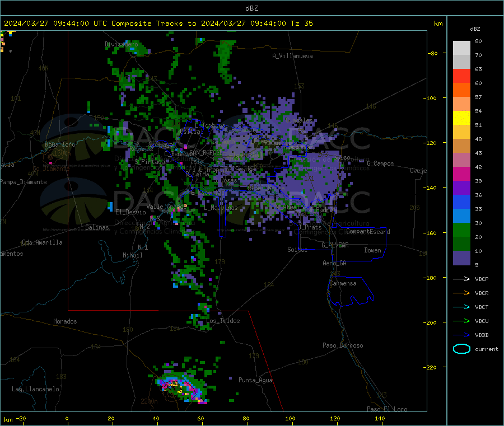Select the purple 36-39 dBZ swatch
Image resolution: width=504 pixels, height=426 pixels.
[x=461, y=188]
